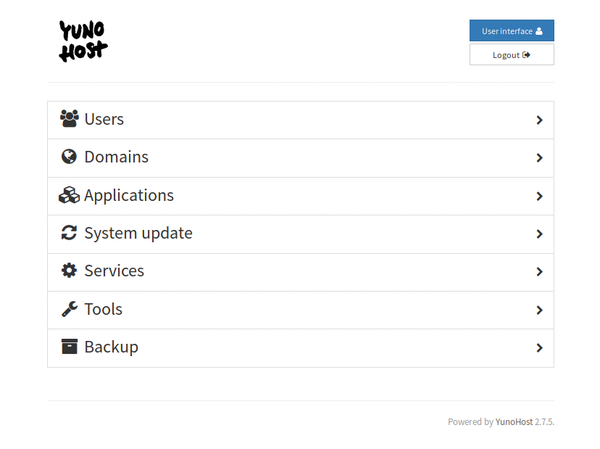The width and height of the screenshot is (600, 449).
Task: Click the Backup archive box icon
Action: pos(69,346)
